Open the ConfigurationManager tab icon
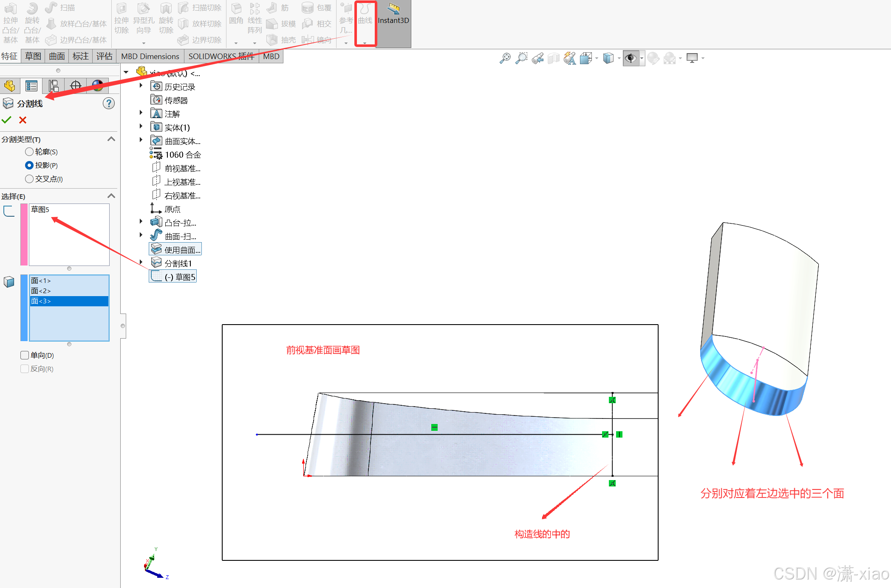891x588 pixels. point(54,86)
